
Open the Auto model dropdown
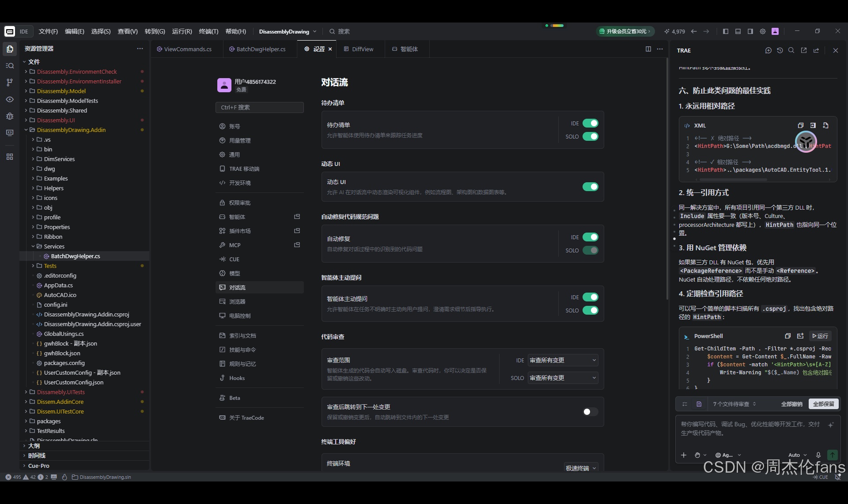pyautogui.click(x=797, y=455)
